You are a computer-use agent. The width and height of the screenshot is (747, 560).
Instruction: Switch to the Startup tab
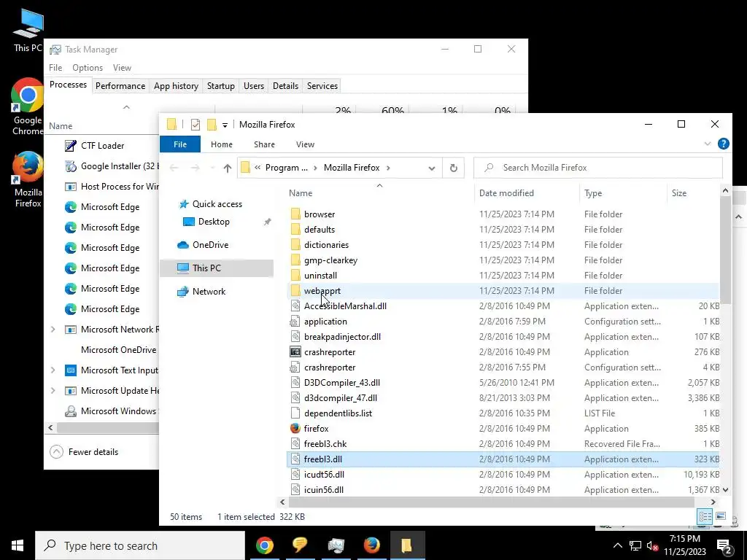coord(220,86)
